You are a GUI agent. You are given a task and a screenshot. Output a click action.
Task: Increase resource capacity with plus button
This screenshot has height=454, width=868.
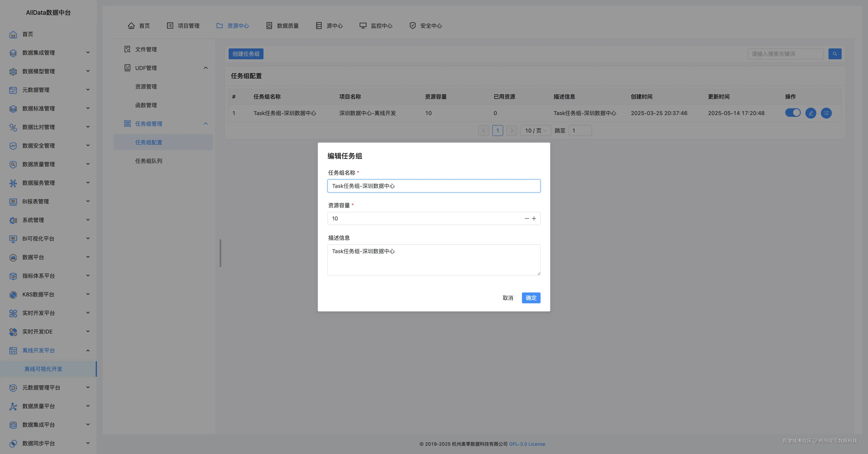click(x=534, y=219)
